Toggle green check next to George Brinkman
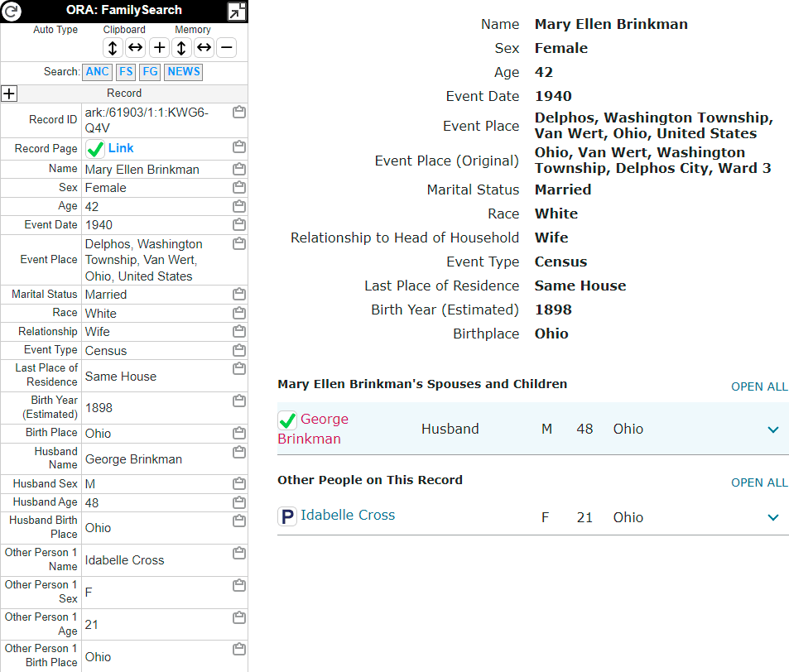 click(287, 420)
